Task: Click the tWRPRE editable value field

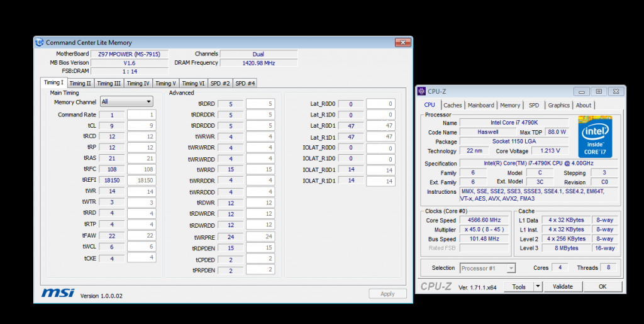Action: pos(260,237)
